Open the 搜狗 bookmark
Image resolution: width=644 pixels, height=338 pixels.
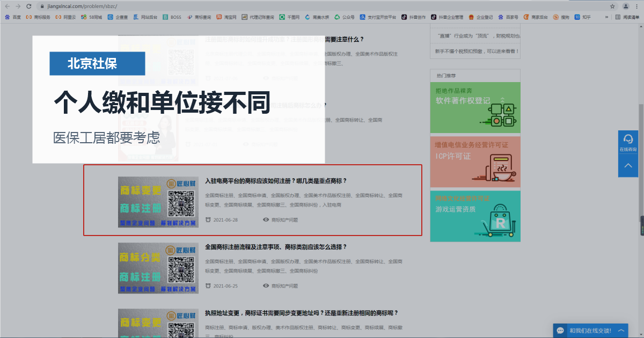561,17
